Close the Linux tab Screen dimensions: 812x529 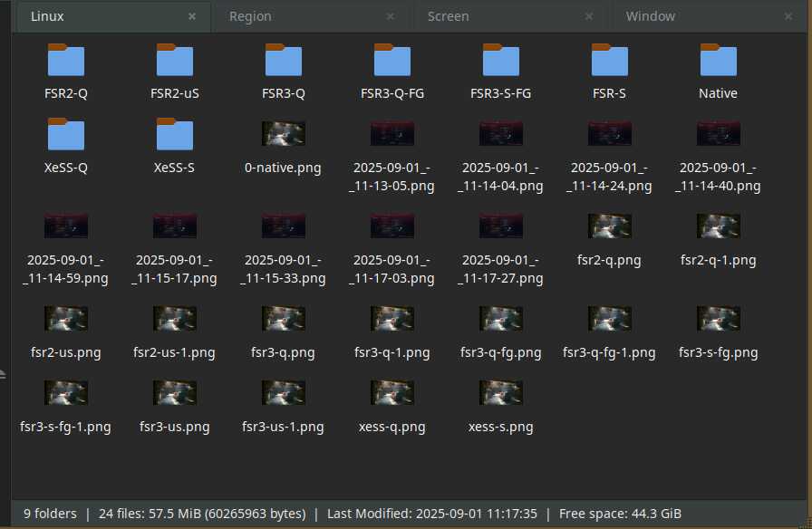(x=192, y=16)
